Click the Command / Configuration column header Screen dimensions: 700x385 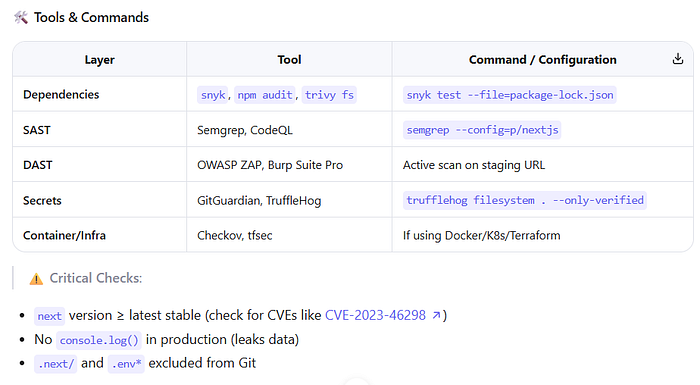tap(542, 60)
